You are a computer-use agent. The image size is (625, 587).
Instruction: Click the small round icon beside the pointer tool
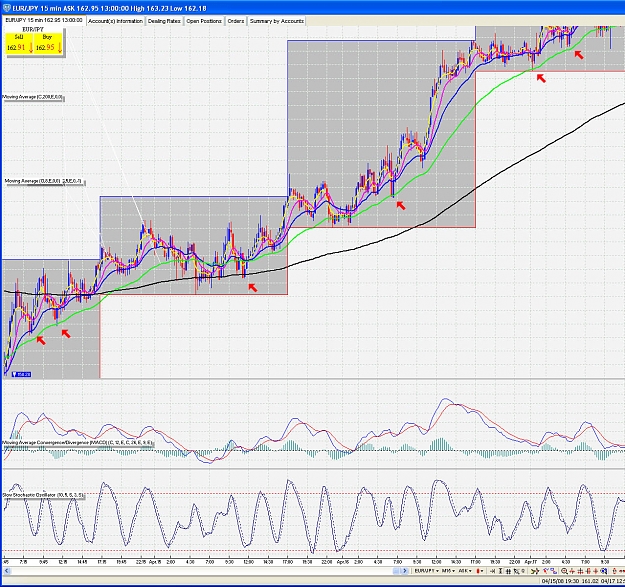(523, 571)
